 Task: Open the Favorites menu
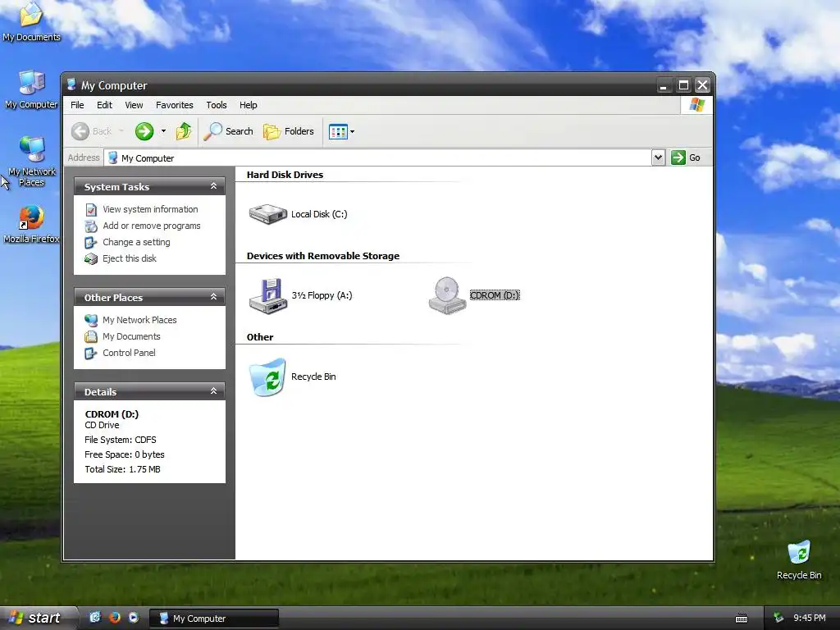[175, 105]
